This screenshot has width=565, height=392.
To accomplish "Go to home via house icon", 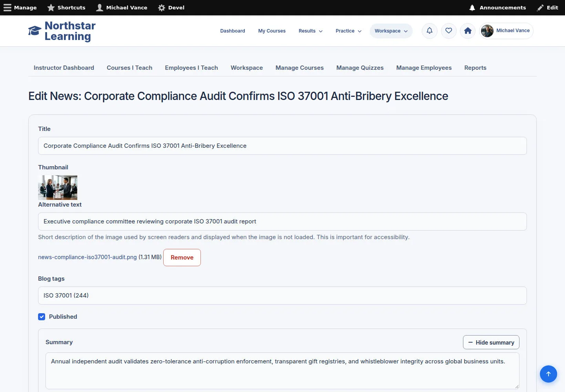I will 468,31.
